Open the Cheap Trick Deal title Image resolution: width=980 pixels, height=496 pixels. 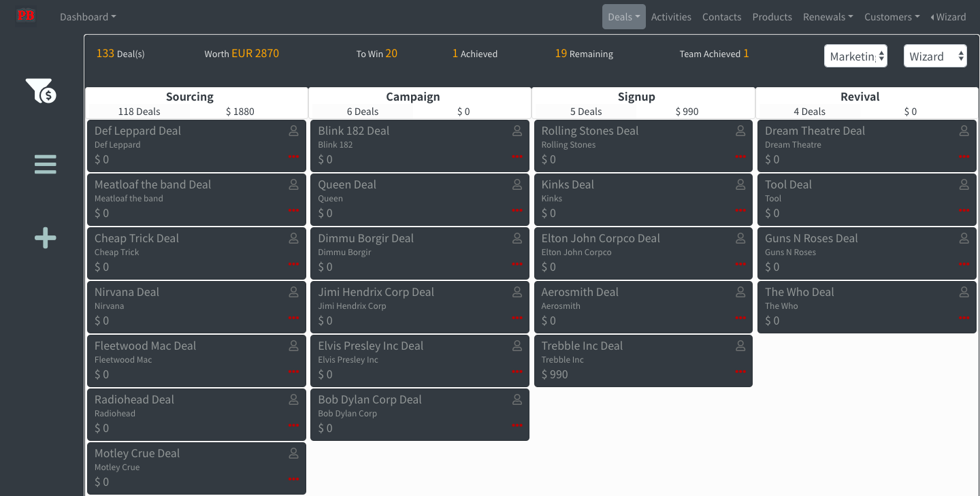(x=137, y=238)
